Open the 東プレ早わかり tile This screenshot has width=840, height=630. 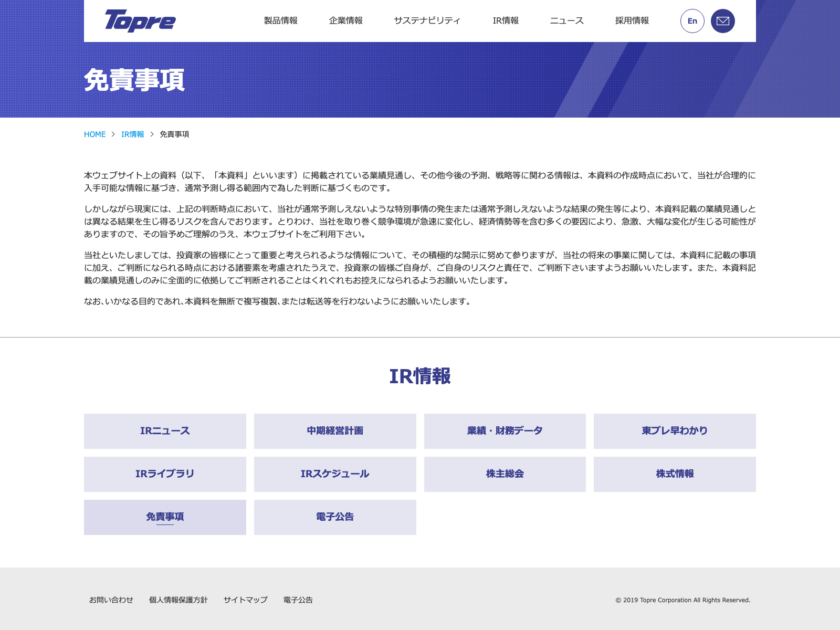(675, 431)
